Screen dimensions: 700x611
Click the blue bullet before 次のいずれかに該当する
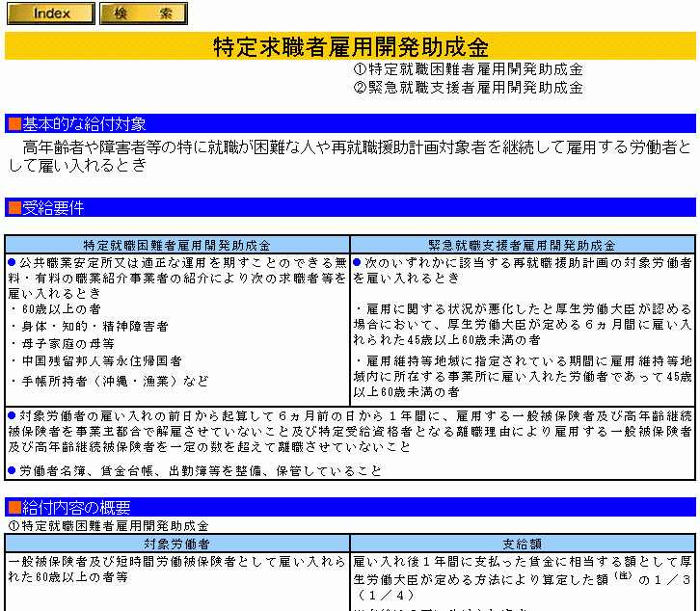point(357,262)
